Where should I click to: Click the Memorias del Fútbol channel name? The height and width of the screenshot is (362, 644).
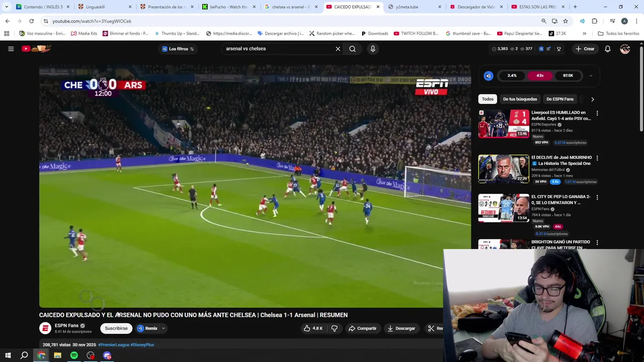548,169
